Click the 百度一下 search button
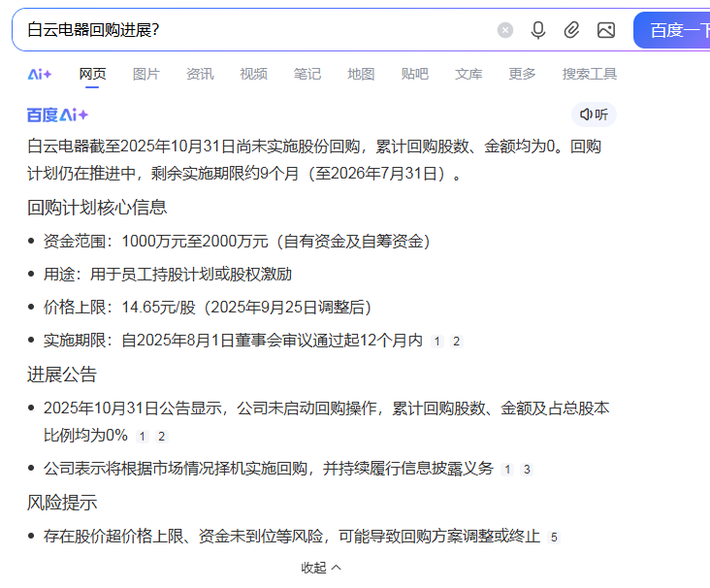The width and height of the screenshot is (710, 588). (x=672, y=30)
